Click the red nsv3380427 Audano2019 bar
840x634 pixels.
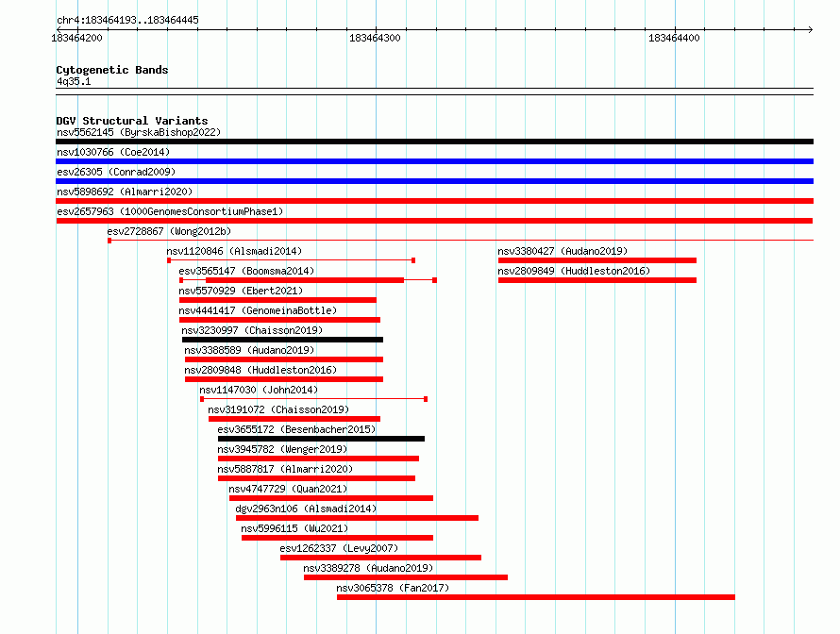pyautogui.click(x=597, y=260)
